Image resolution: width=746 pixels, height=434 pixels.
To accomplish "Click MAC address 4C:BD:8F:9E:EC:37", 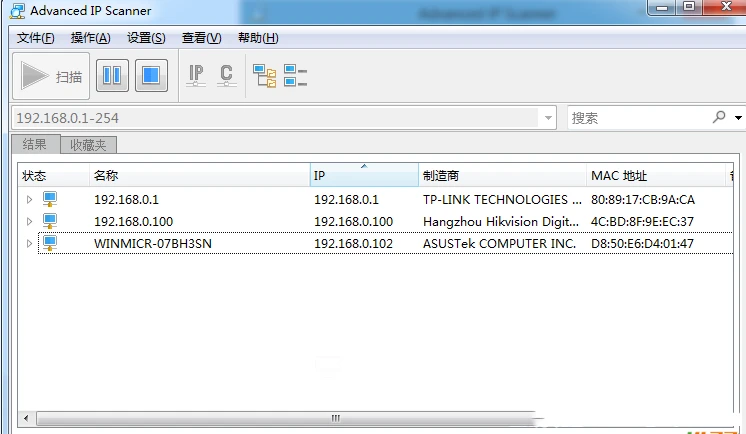I will [x=642, y=222].
